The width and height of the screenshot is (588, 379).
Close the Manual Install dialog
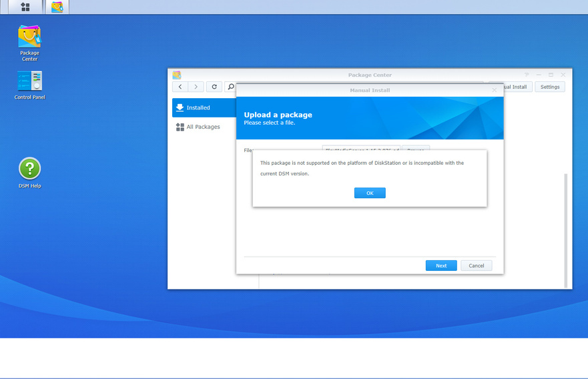coord(495,90)
